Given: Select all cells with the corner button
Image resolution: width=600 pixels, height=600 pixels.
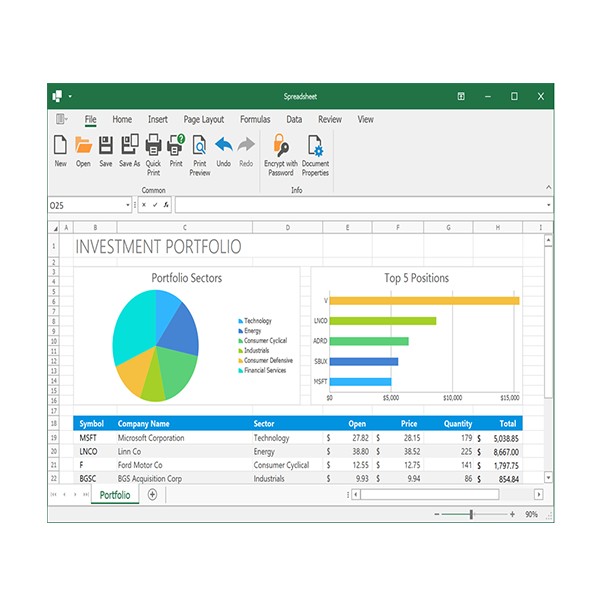Looking at the screenshot, I should coord(55,228).
